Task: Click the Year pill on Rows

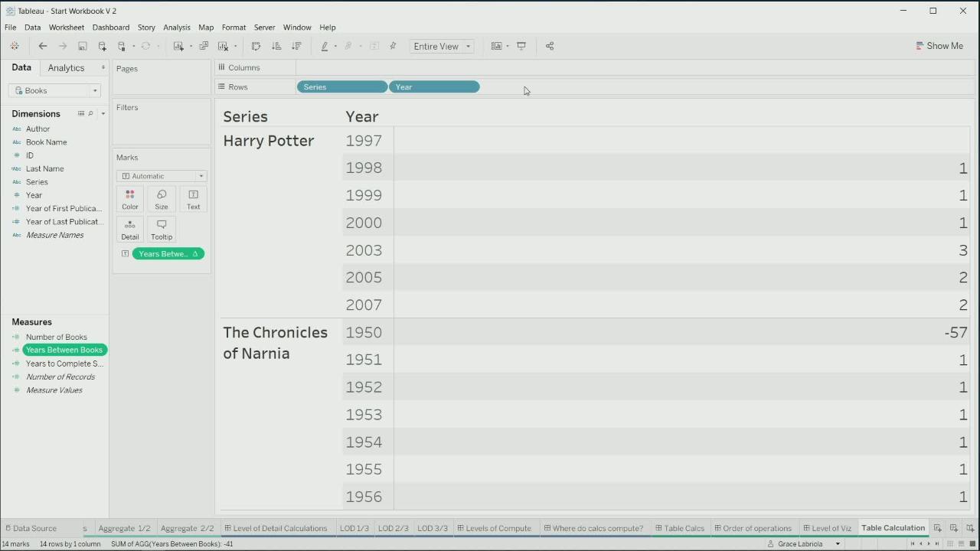Action: click(434, 86)
